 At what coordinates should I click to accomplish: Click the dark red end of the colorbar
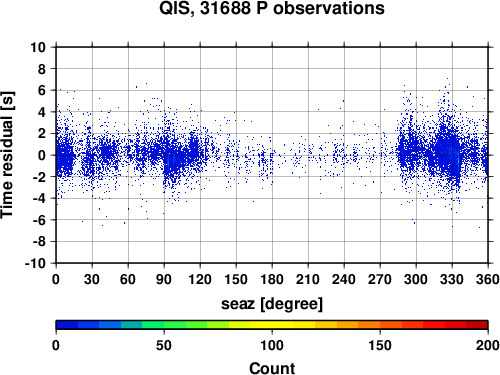point(477,325)
